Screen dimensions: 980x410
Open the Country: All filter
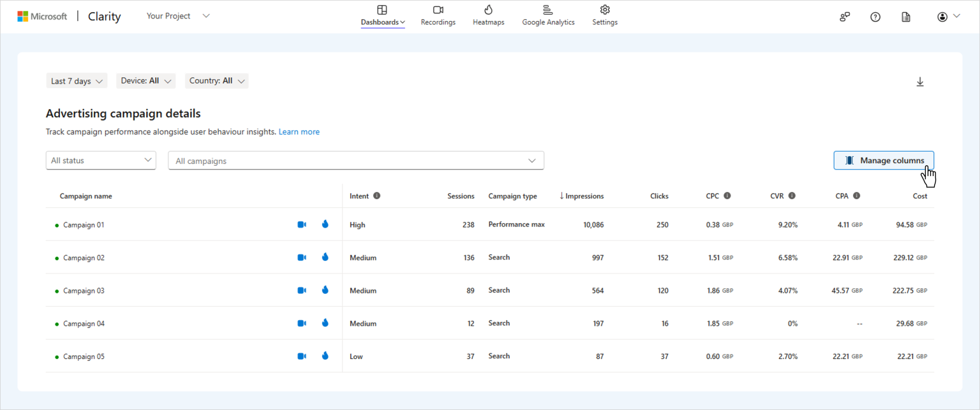[216, 80]
